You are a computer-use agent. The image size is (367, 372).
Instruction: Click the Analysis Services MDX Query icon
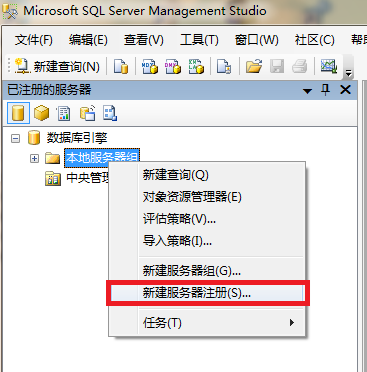coord(149,66)
